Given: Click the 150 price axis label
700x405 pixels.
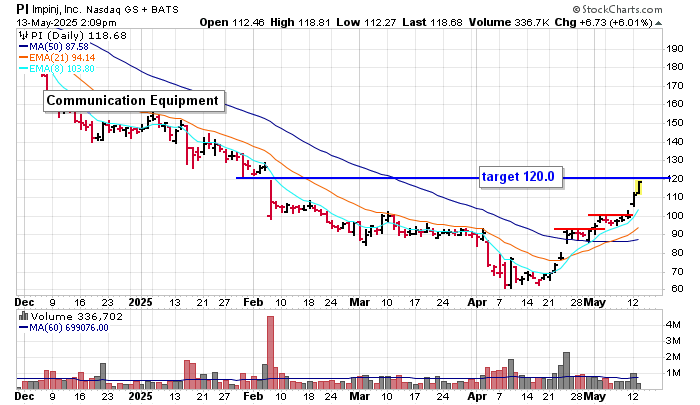Looking at the screenshot, I should tap(675, 123).
